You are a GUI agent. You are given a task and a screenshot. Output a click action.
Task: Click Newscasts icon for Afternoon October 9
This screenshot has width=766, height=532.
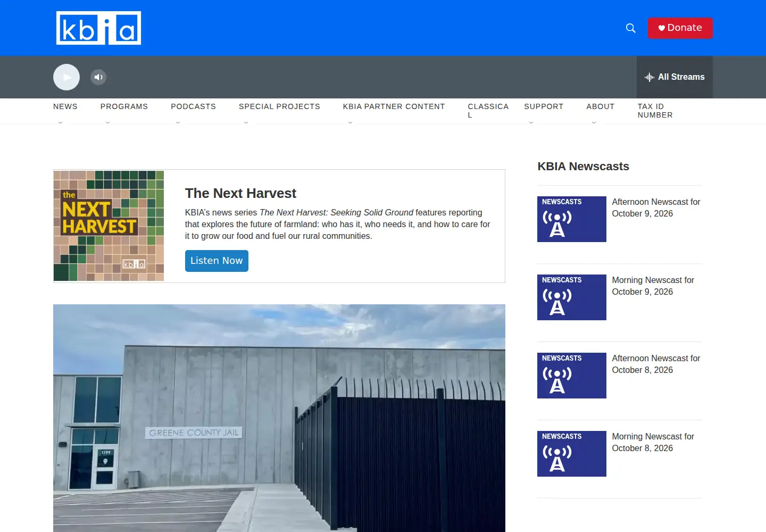click(x=572, y=219)
